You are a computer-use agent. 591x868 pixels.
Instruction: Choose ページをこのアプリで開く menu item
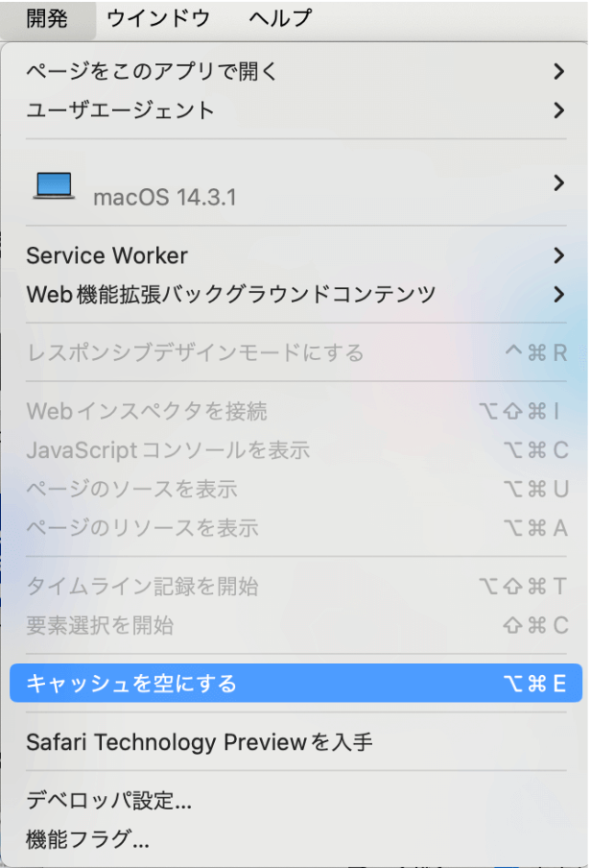click(296, 71)
